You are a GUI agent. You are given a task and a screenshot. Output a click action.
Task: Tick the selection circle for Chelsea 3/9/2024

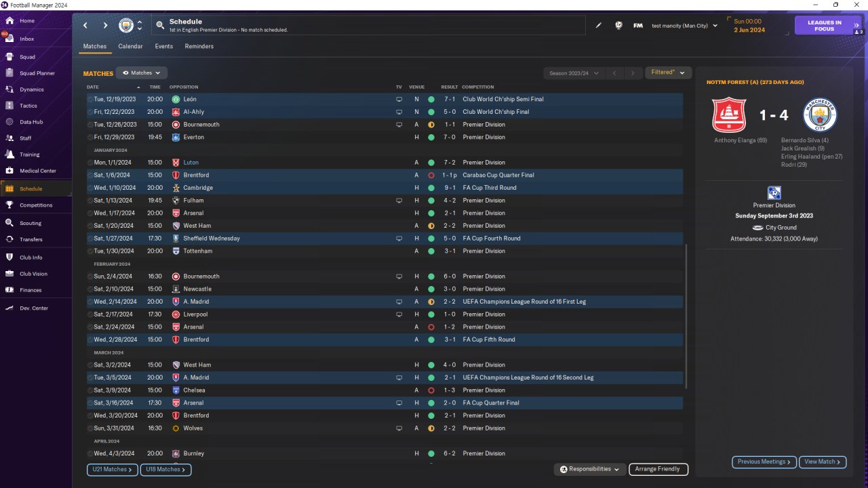point(90,390)
